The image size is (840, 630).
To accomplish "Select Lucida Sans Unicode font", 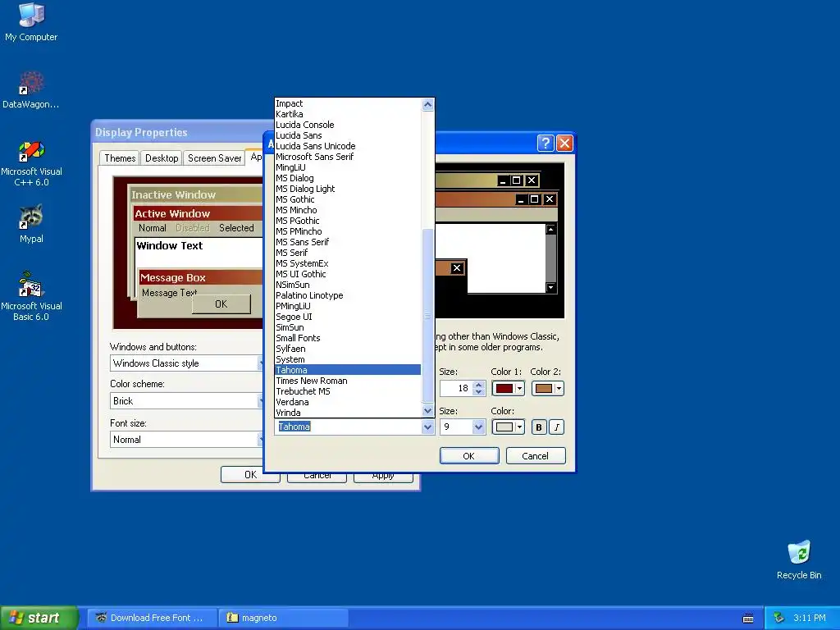I will click(x=348, y=146).
